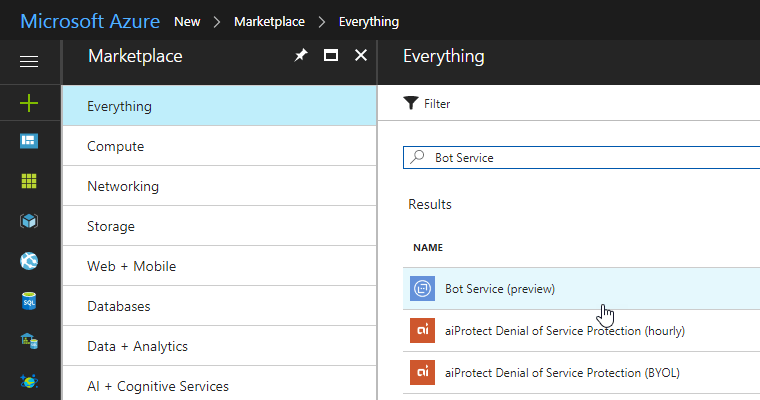This screenshot has width=760, height=400.
Task: Open the Data + Analytics category
Action: [x=137, y=346]
